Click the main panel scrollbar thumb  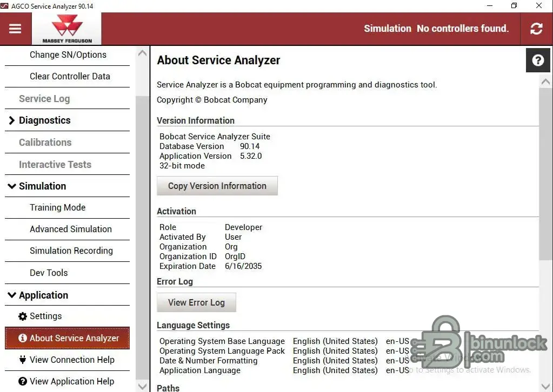click(545, 174)
